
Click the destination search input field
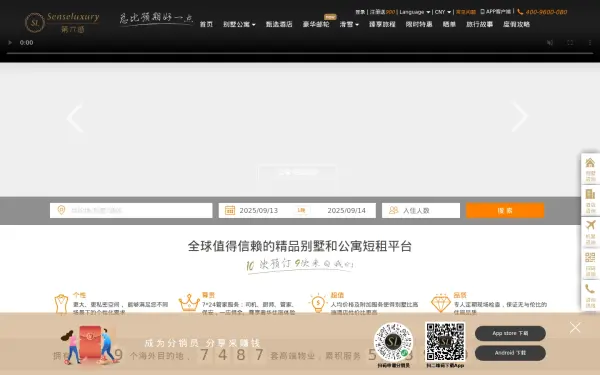(131, 210)
